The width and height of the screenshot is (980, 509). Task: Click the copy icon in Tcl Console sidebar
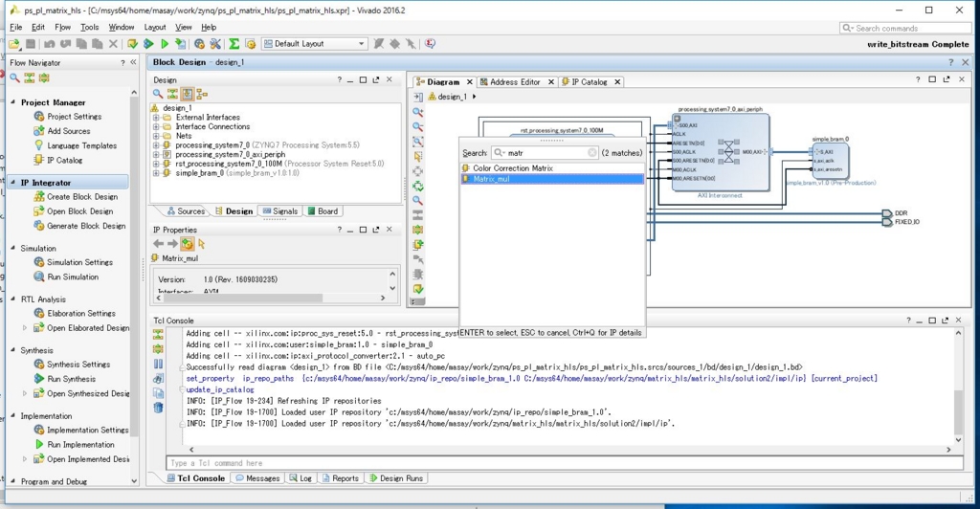click(158, 393)
